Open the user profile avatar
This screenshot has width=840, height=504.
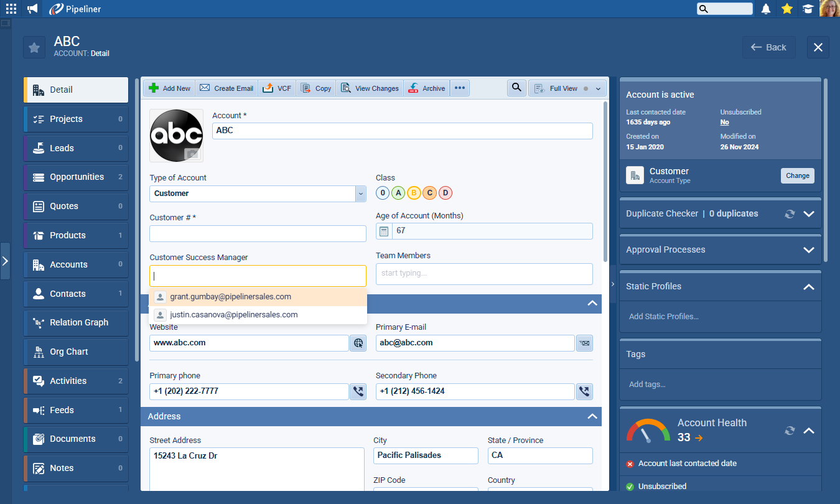[x=829, y=9]
